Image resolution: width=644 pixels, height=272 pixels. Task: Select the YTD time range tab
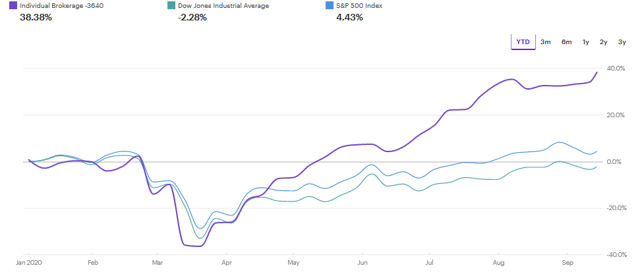pyautogui.click(x=523, y=42)
